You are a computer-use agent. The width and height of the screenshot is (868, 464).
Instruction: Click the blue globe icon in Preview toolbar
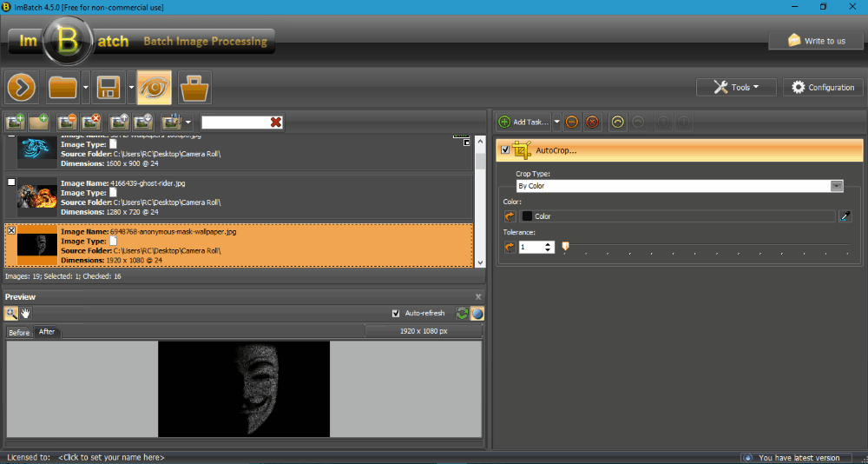[477, 314]
